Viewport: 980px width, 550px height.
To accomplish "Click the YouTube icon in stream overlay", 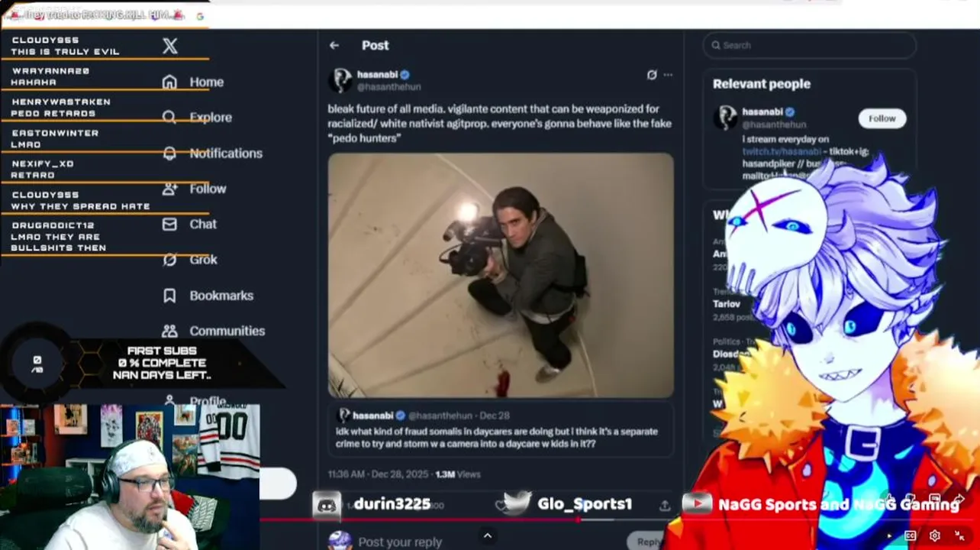I will coord(696,503).
